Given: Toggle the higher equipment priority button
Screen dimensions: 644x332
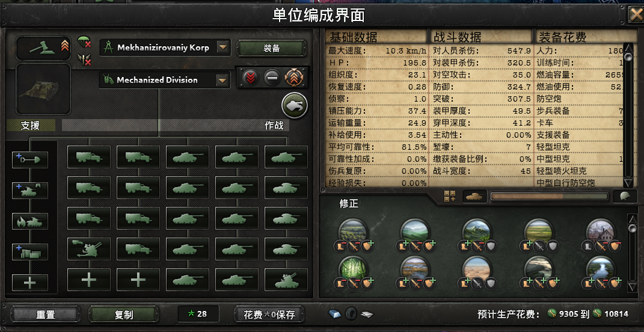Looking at the screenshot, I should coord(295,78).
